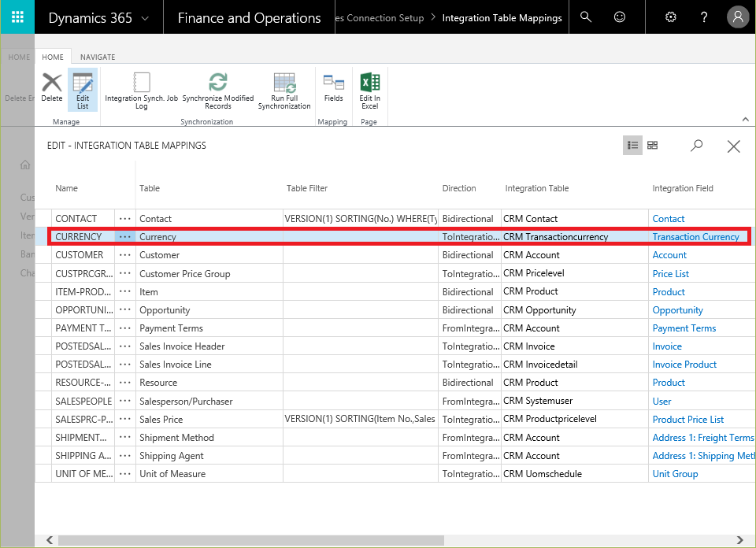
Task: Click the home icon in left sidebar
Action: (25, 165)
